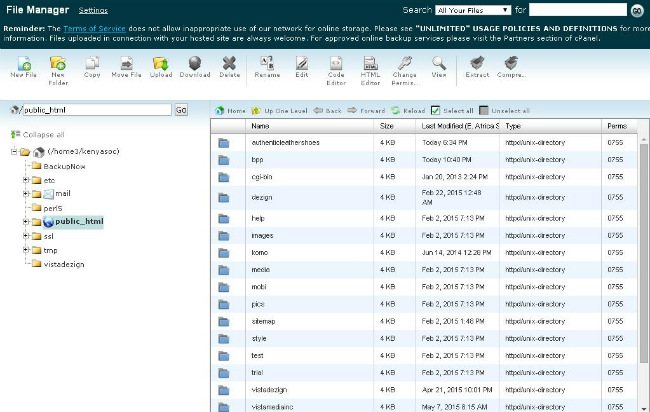Open the Settings link in header
The height and width of the screenshot is (412, 650).
pos(93,9)
